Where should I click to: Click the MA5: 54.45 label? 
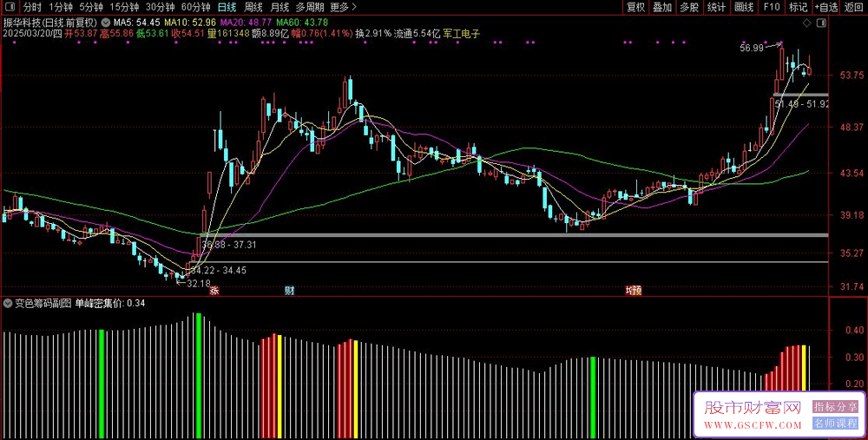(x=137, y=23)
